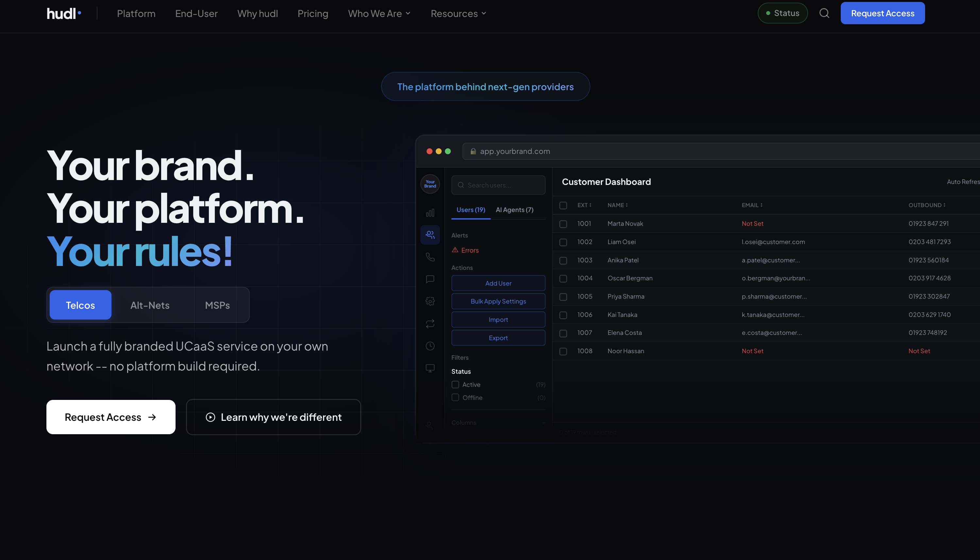Viewport: 980px width, 560px height.
Task: Select the Alt-Nets audience tab
Action: click(150, 305)
